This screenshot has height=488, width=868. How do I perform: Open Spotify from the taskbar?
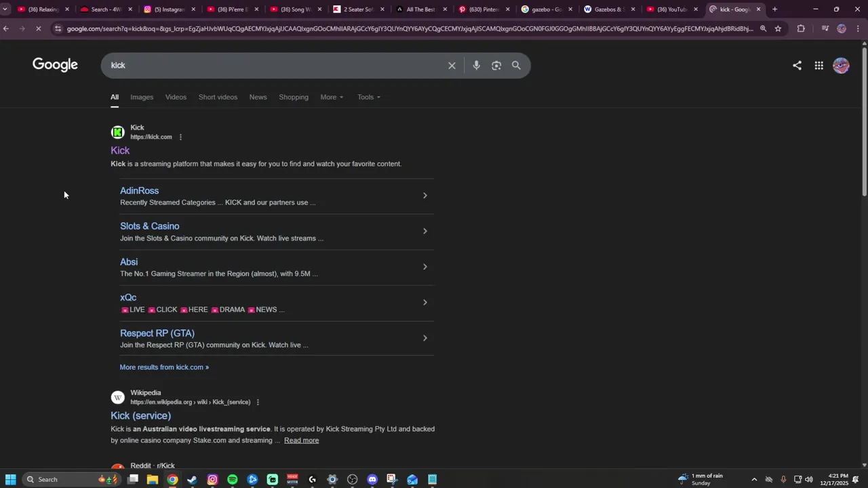tap(233, 480)
